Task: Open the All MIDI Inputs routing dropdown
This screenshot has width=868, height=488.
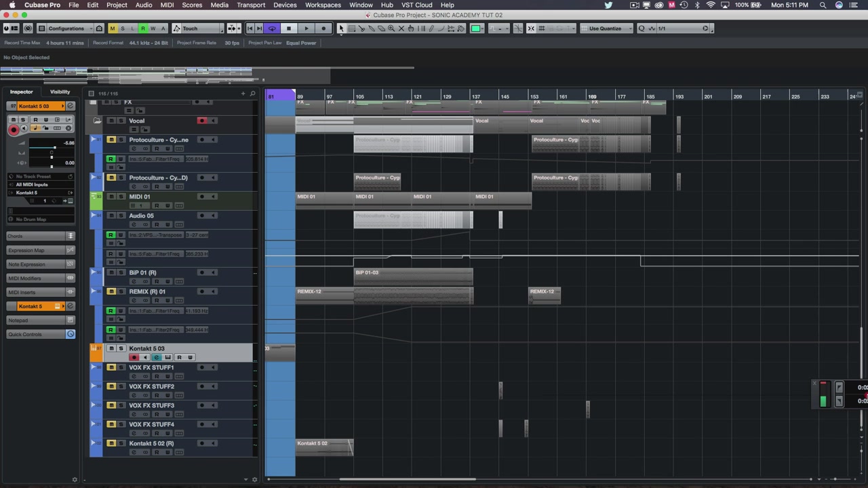Action: (41, 184)
